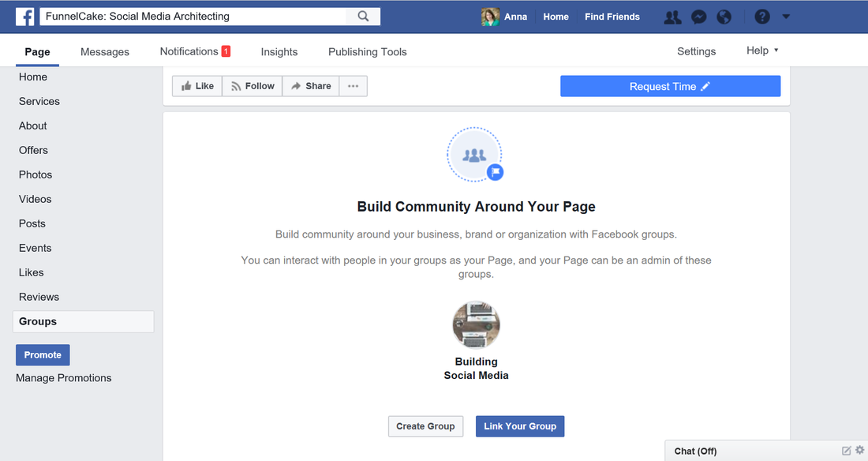Click the Facebook logo icon

pyautogui.click(x=24, y=17)
